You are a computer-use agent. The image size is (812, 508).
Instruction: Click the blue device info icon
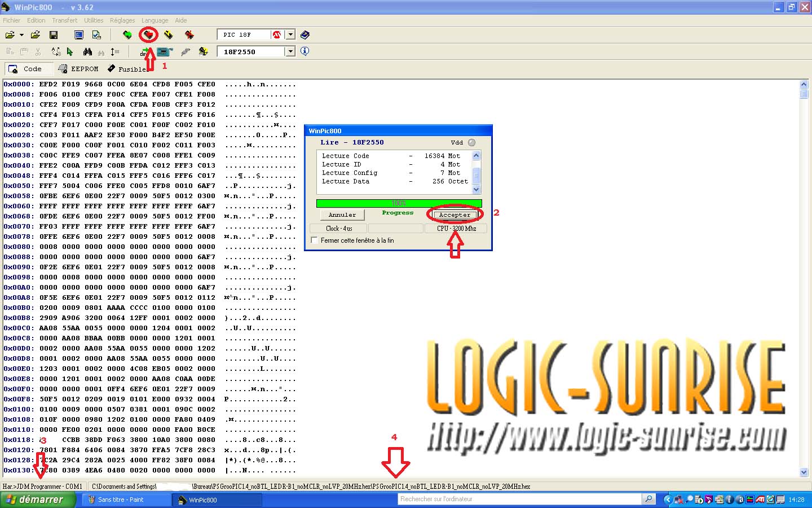[305, 51]
